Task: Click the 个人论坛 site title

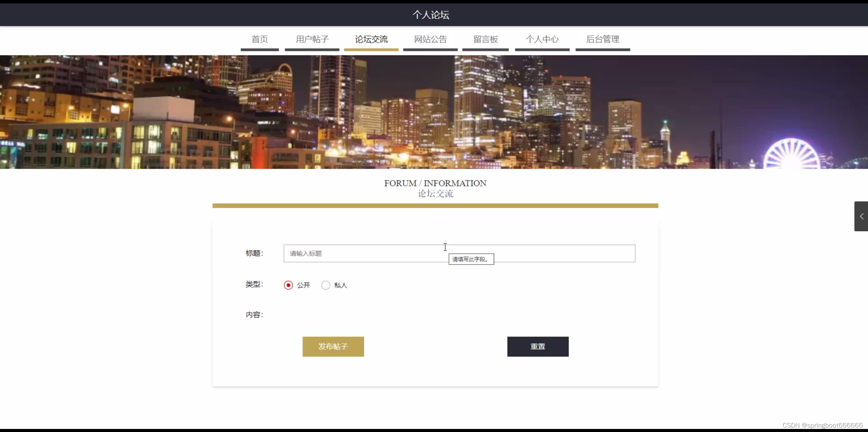Action: click(x=431, y=15)
